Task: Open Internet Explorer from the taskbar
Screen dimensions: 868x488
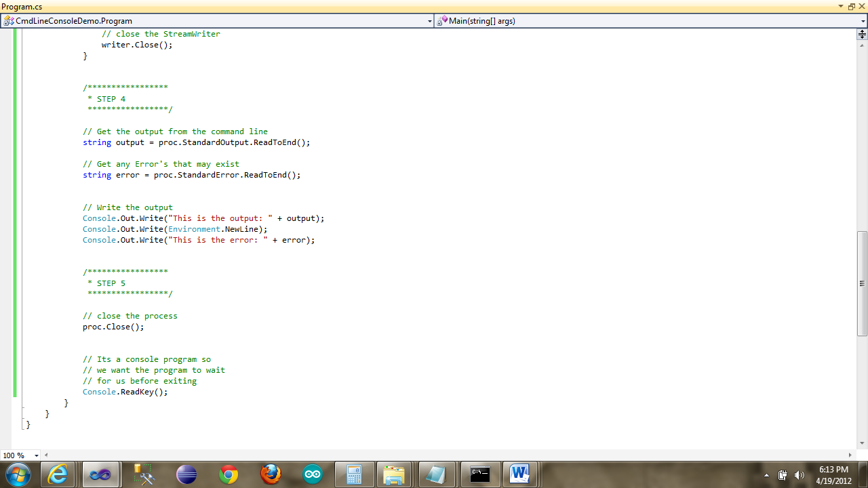Action: click(58, 474)
